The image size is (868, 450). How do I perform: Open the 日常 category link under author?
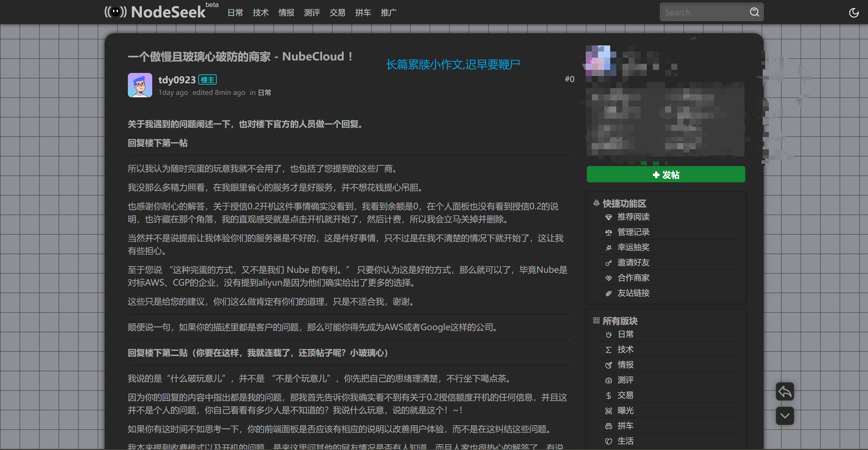(x=264, y=93)
